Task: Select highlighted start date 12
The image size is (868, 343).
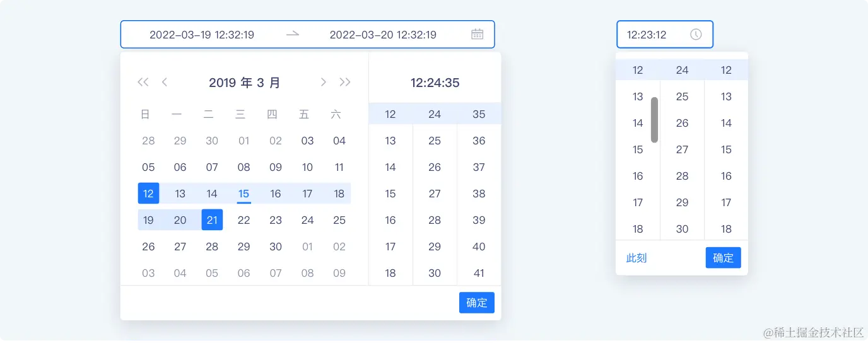Action: coord(148,194)
